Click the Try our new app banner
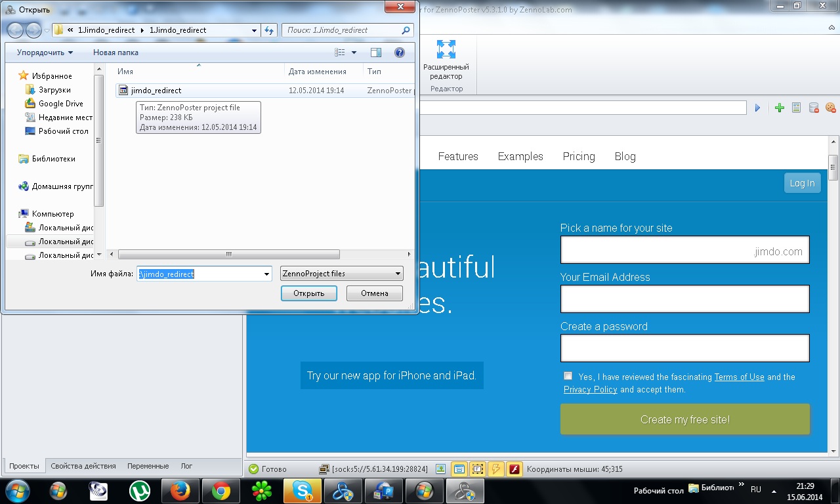Screen dimensions: 840x504 [392, 375]
